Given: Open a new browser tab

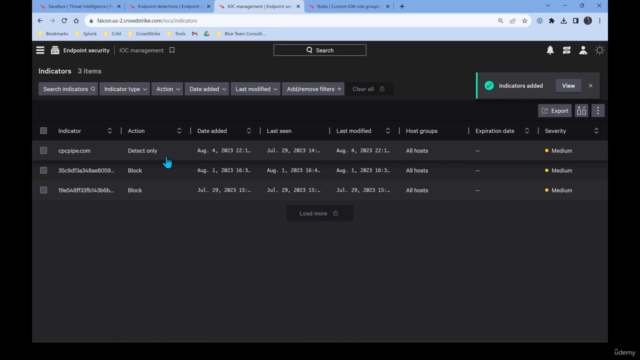Looking at the screenshot, I should pos(402,6).
